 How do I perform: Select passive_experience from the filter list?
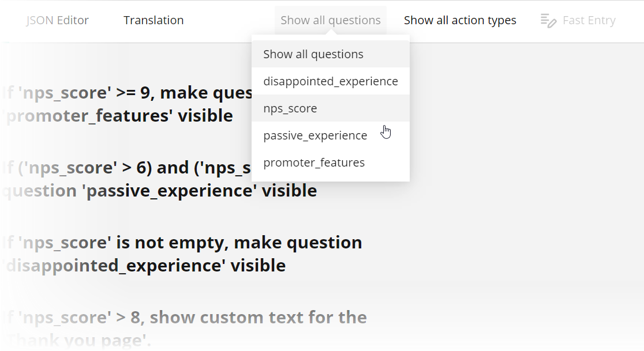click(x=315, y=135)
